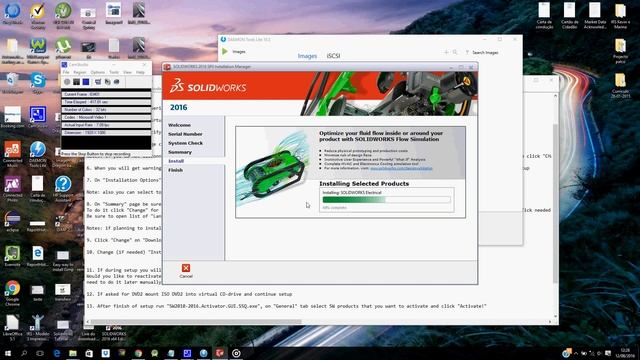
Task: Open the eclipse desktop shortcut
Action: tap(12, 222)
